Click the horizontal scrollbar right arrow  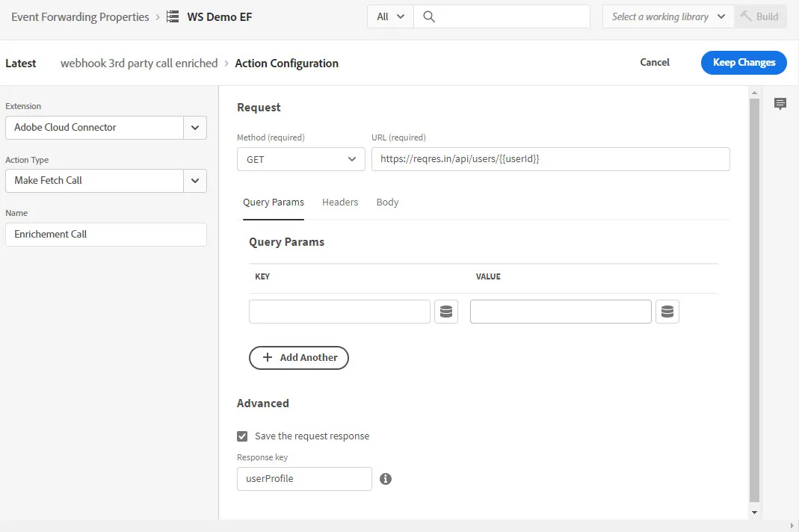click(792, 525)
